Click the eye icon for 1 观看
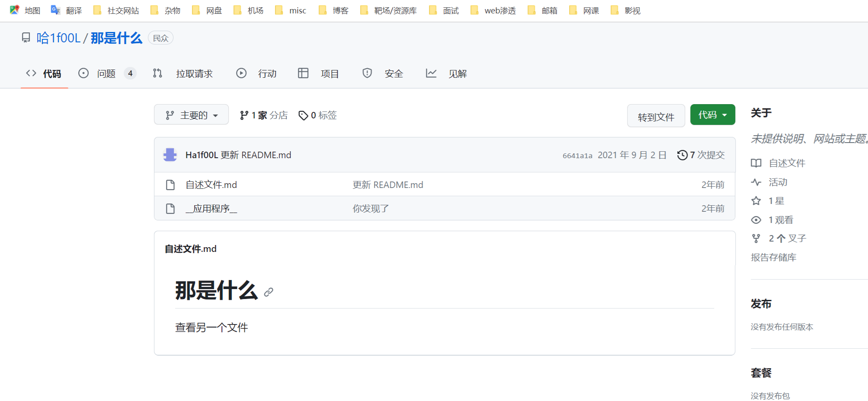 tap(756, 220)
